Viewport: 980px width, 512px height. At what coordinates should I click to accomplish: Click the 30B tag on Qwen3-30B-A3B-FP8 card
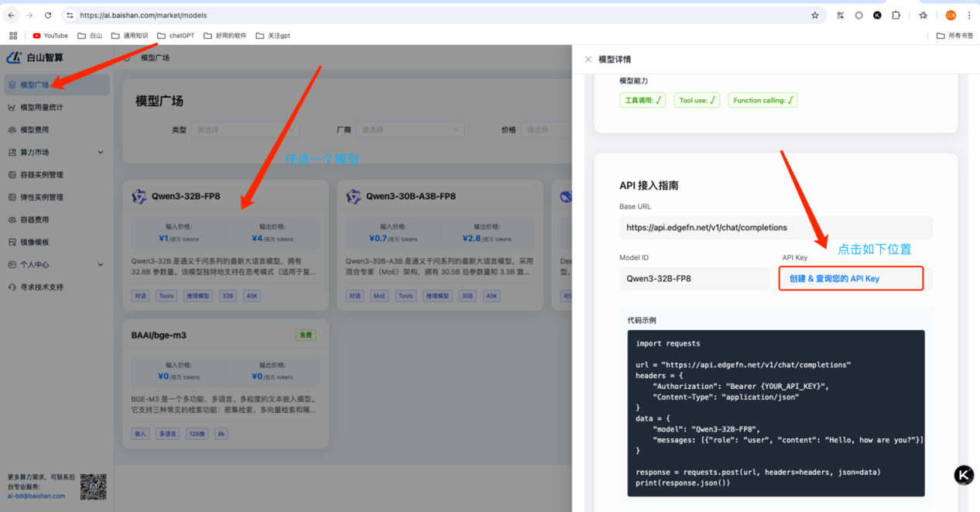[468, 296]
